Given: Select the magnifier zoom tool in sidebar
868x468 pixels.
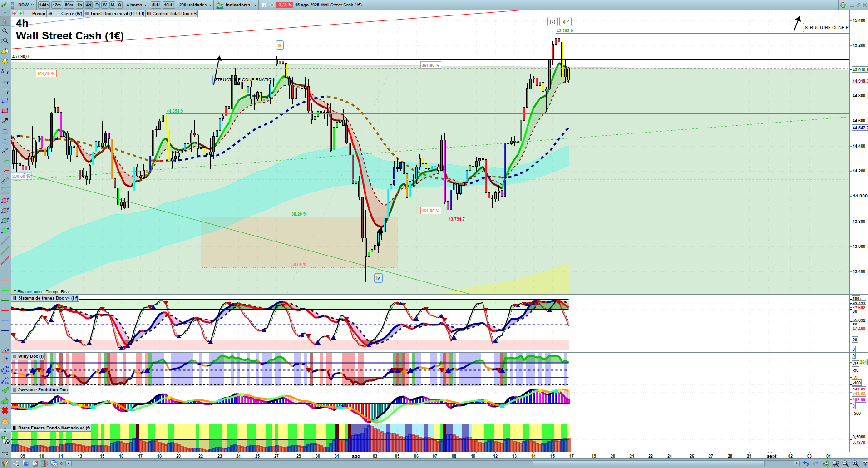Looking at the screenshot, I should click(5, 31).
